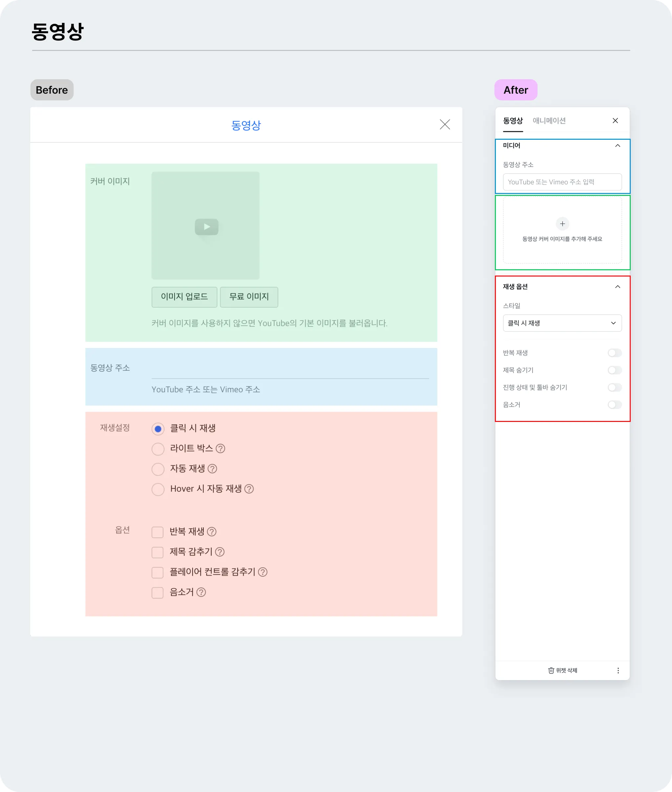Screen dimensions: 672x792
Task: Switch to the 애니메이션 tab
Action: point(549,121)
